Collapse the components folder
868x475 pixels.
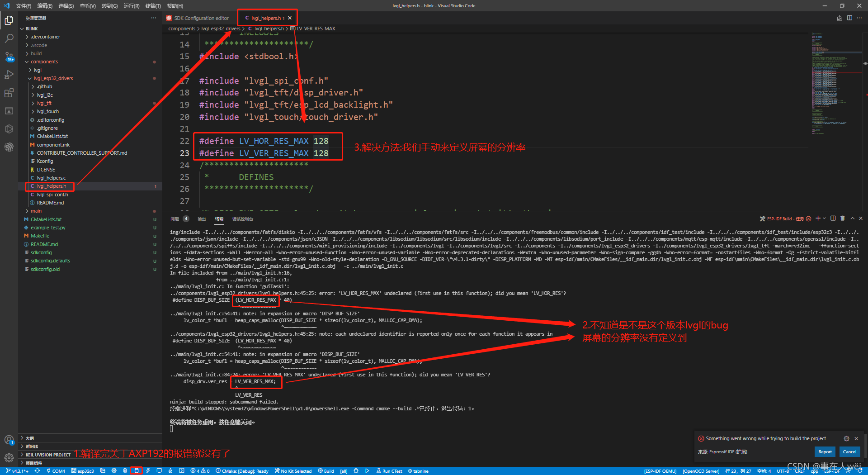point(44,62)
